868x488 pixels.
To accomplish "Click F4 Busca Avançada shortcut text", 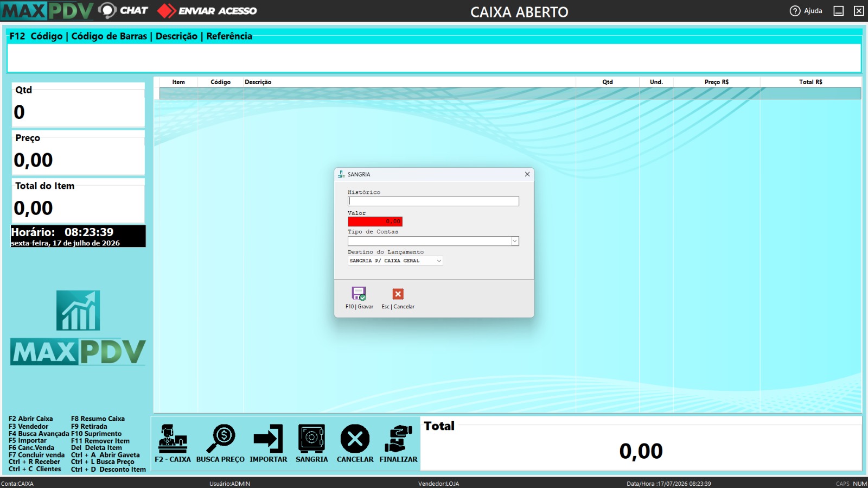I will click(39, 434).
